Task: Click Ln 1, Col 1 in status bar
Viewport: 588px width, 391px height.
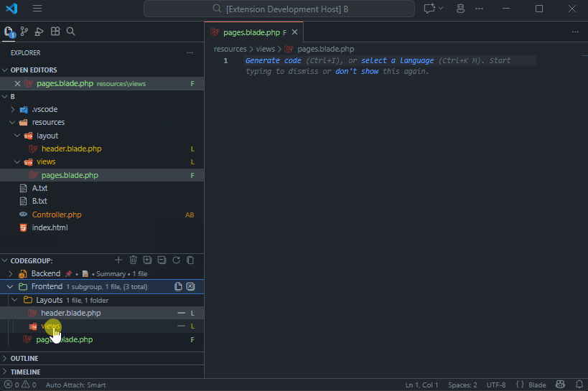Action: (x=422, y=385)
